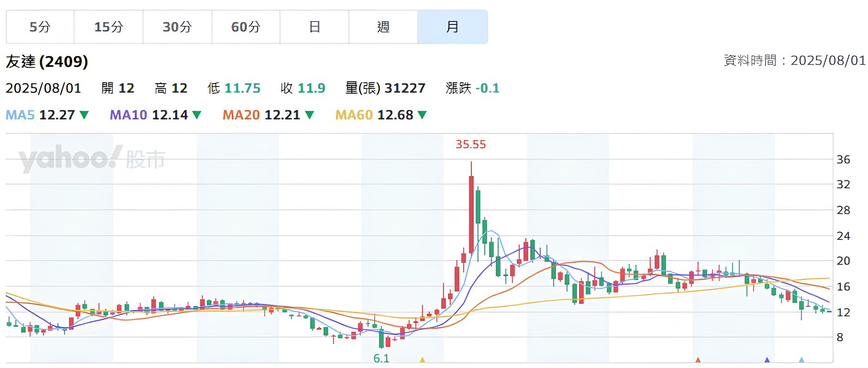
Task: Click the MA10 12.14 indicator label
Action: [x=149, y=115]
